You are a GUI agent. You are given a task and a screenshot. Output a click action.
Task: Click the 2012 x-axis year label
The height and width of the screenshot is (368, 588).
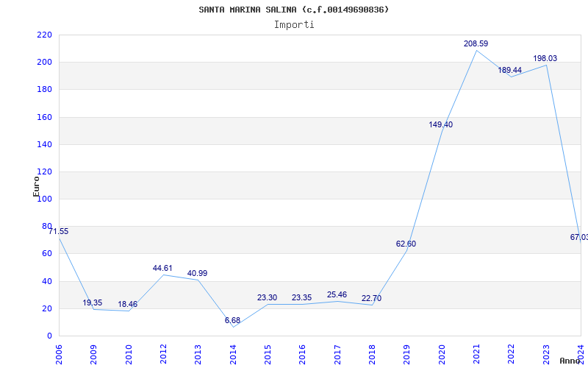(x=163, y=355)
